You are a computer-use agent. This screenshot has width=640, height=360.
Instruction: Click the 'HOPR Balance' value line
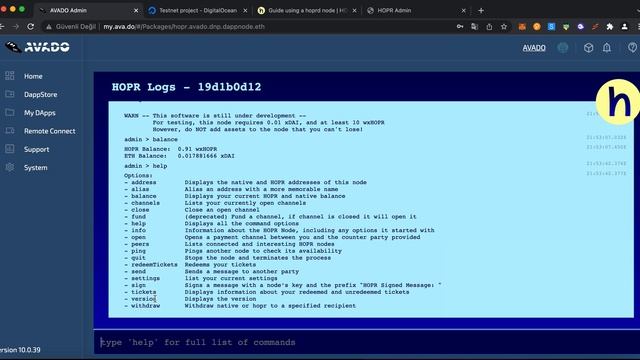point(171,149)
